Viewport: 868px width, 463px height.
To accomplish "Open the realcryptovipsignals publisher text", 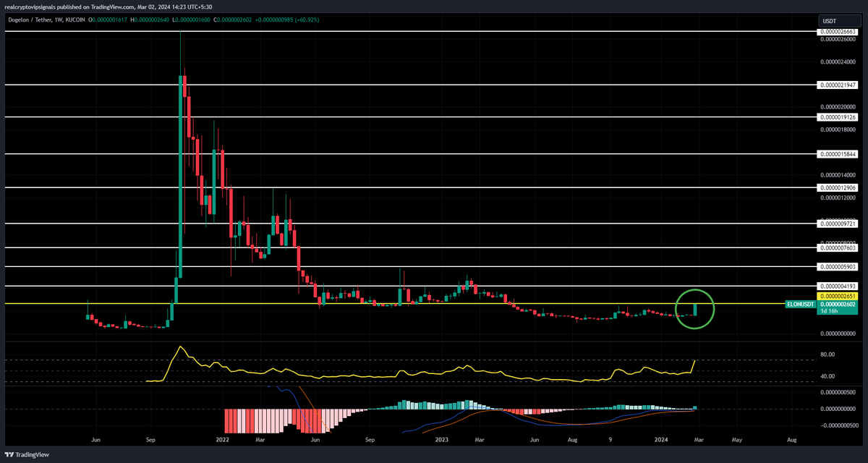I will pos(32,7).
